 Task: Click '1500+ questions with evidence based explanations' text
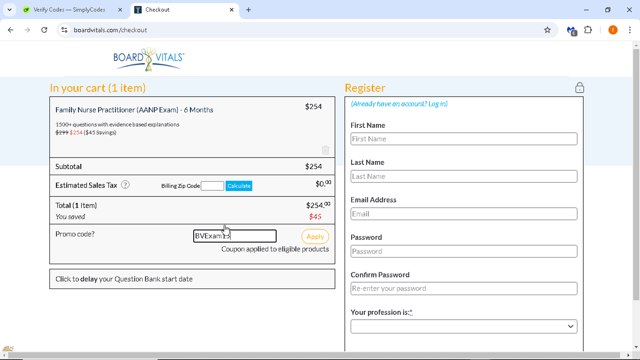(118, 124)
